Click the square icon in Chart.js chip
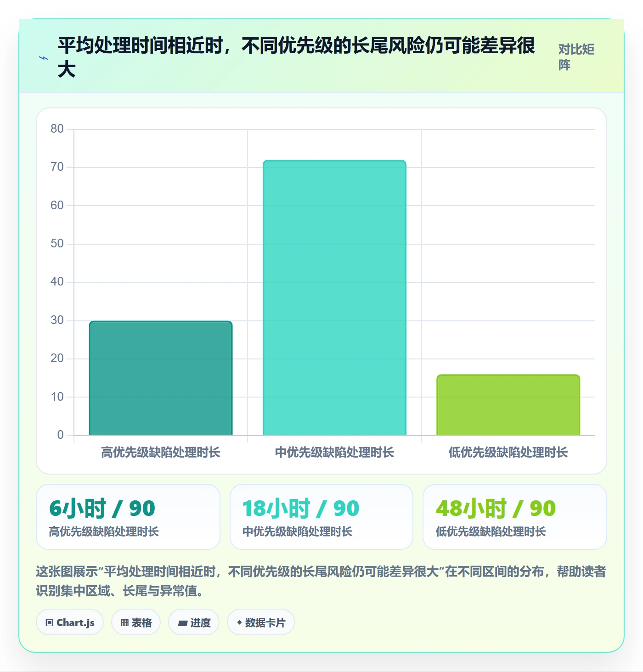The image size is (643, 672). (50, 623)
